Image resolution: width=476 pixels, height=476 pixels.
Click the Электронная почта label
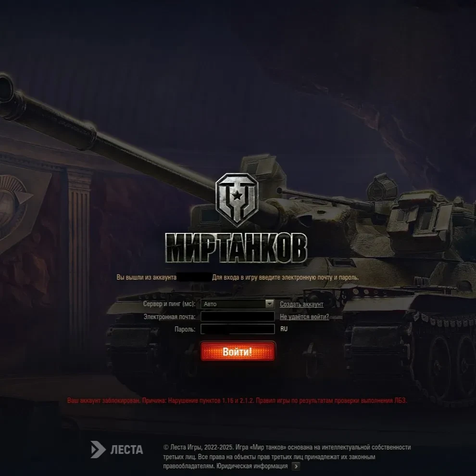click(x=169, y=317)
